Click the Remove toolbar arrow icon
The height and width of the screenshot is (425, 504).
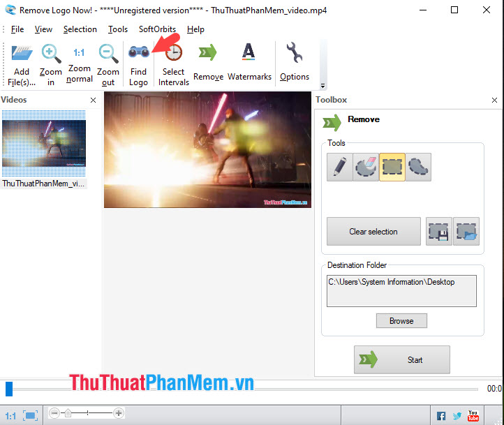point(207,52)
